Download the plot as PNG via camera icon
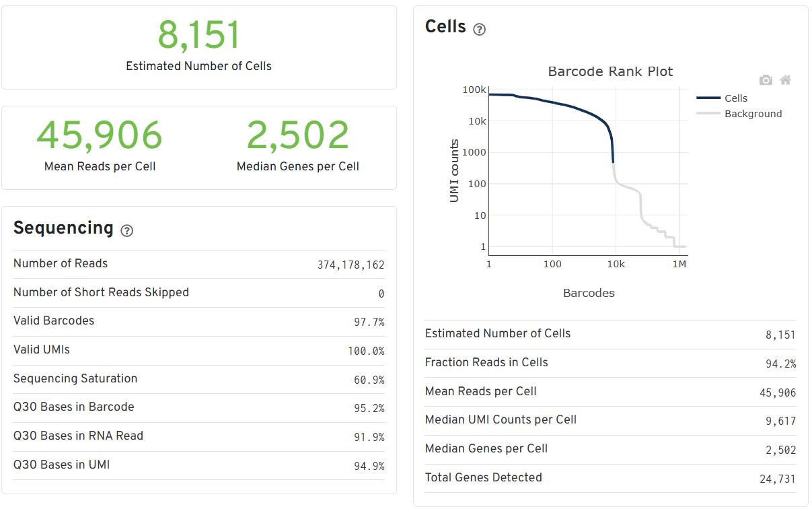Screen dimensions: 812x509 766,80
